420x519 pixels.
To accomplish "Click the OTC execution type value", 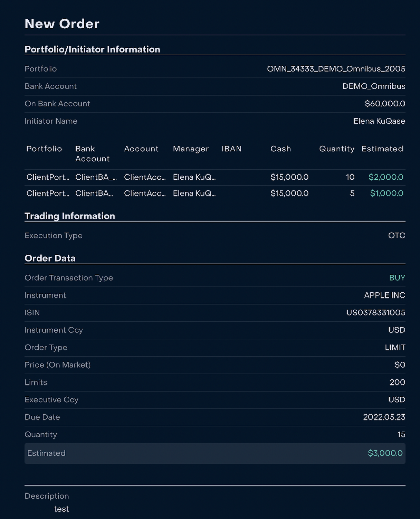I will (x=397, y=236).
